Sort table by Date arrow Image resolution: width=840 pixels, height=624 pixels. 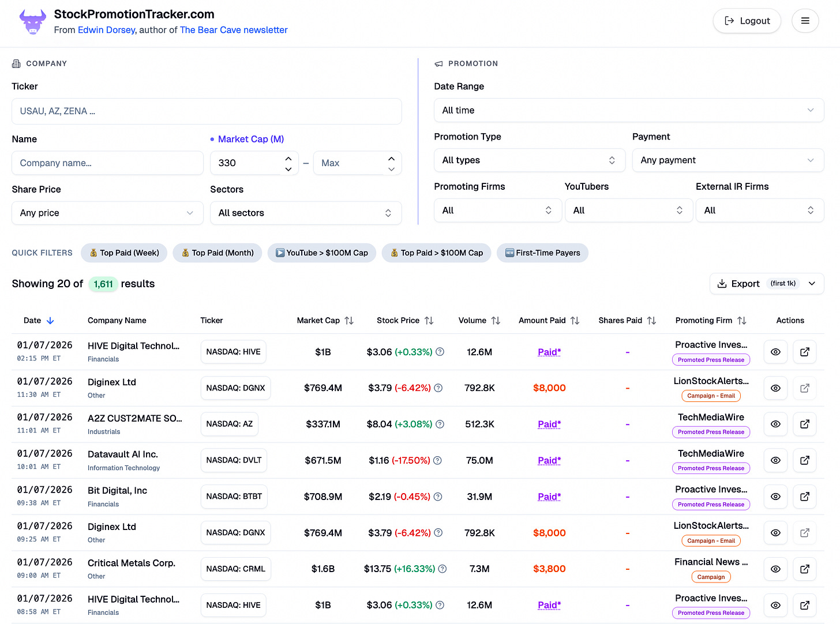tap(50, 321)
